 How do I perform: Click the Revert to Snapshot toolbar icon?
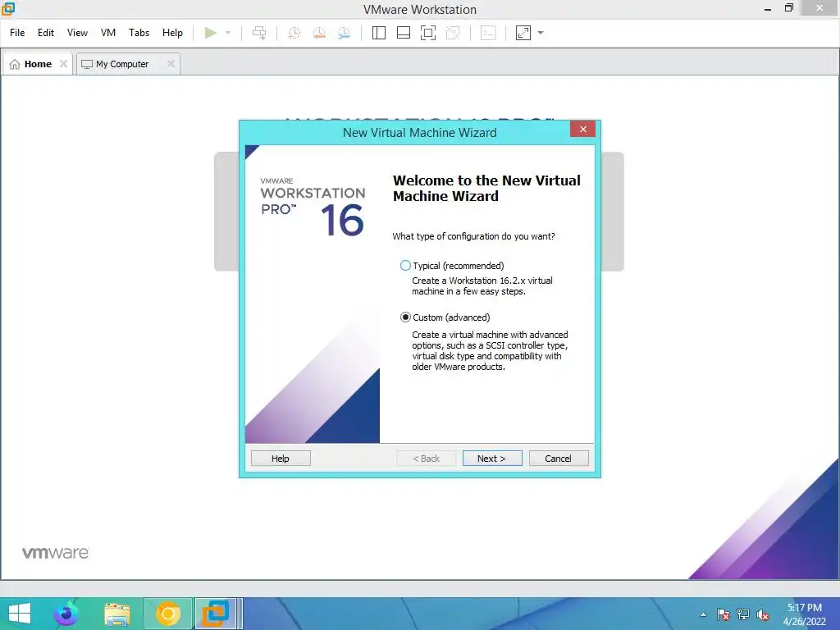pyautogui.click(x=319, y=33)
